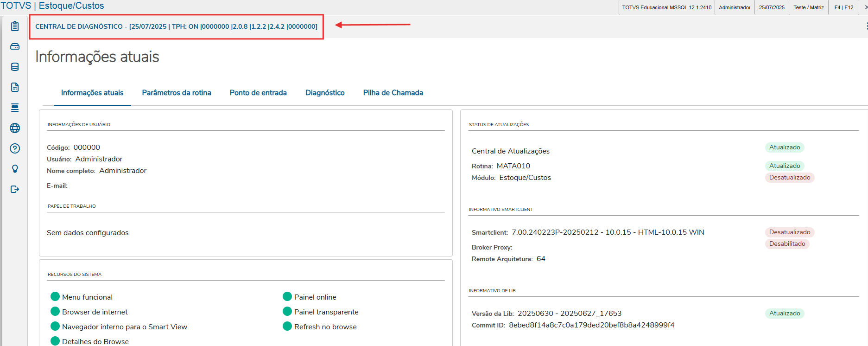Click the Painel online label

pyautogui.click(x=315, y=297)
